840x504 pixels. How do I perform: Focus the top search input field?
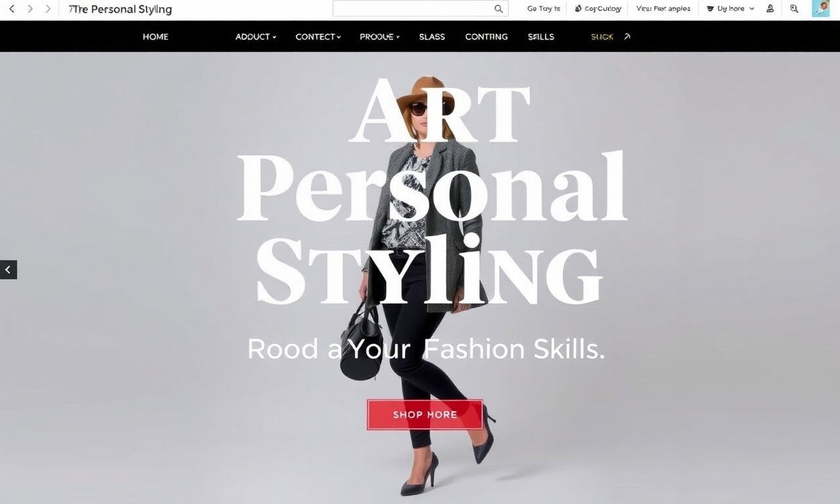420,9
